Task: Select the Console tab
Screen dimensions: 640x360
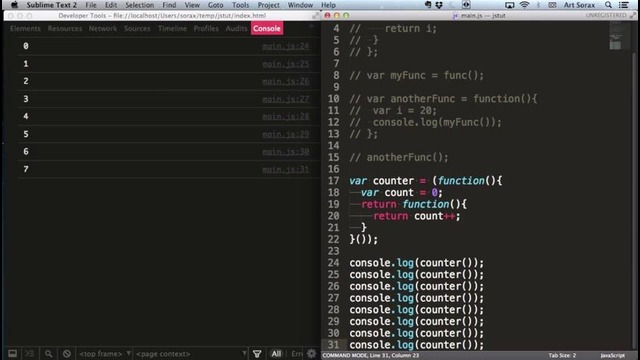Action: pos(267,28)
